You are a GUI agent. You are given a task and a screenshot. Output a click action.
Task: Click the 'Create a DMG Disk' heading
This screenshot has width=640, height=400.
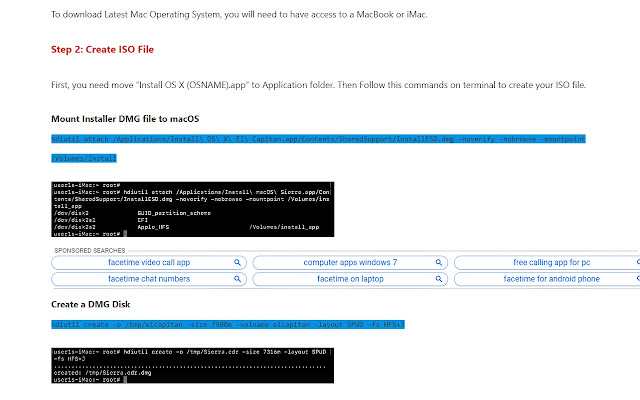(91, 304)
